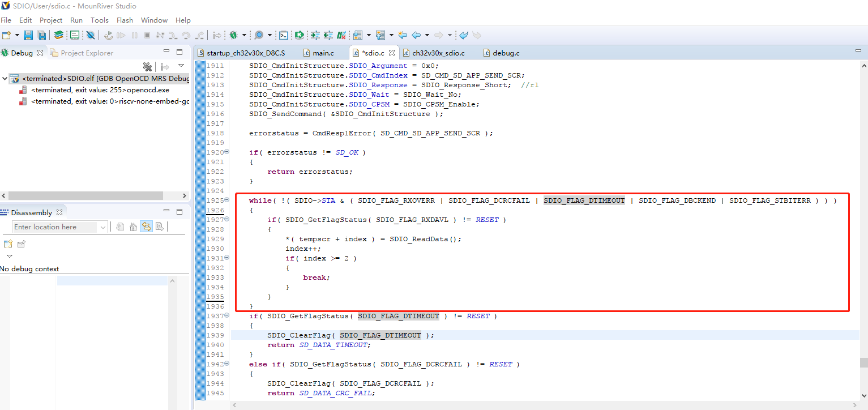Screen dimensions: 868x410
Task: Click the Last Edit Location icon
Action: pos(403,35)
